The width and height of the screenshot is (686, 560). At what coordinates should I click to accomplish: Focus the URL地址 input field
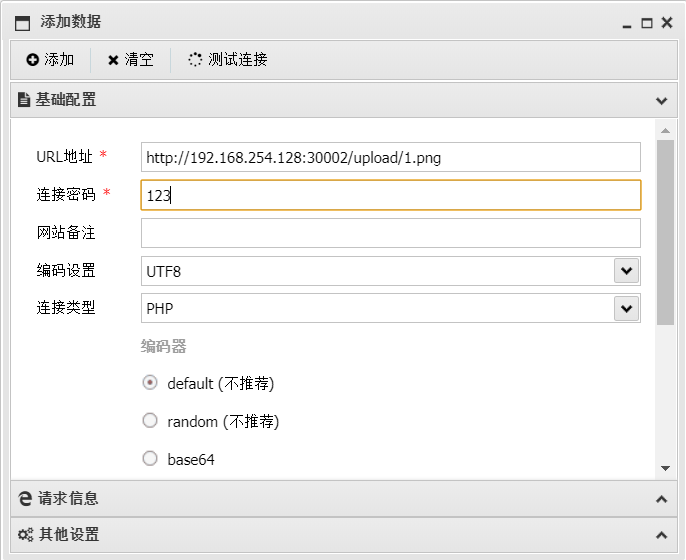[x=391, y=157]
